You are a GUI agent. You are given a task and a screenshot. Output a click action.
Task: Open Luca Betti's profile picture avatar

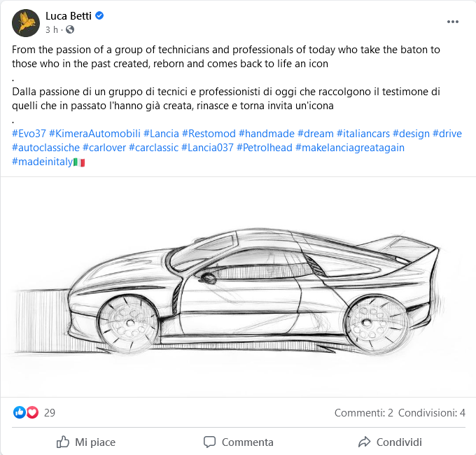tap(26, 23)
